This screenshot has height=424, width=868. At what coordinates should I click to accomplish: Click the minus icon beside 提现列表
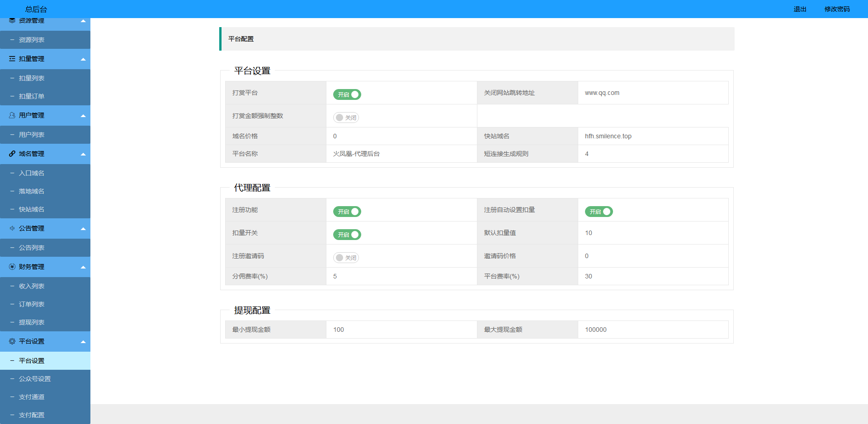[x=12, y=322]
